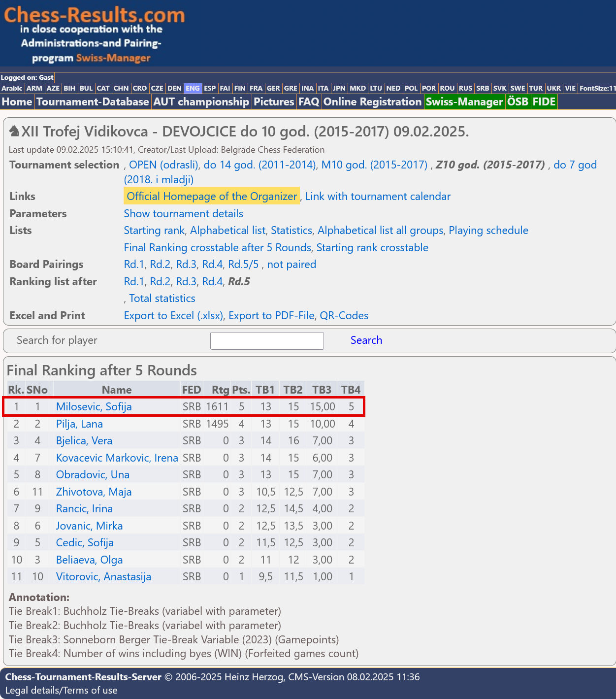Select do 14 god. (2011-2014) tournament
Viewport: 616px width, 699px height.
[x=259, y=165]
